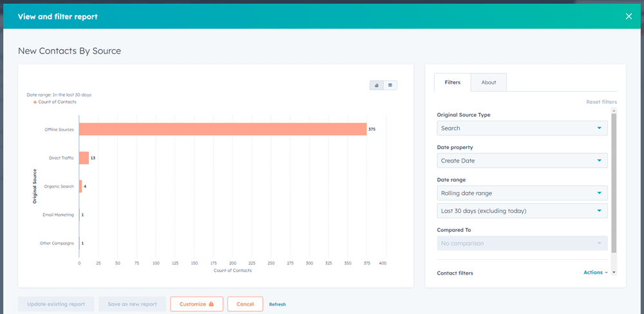644x314 pixels.
Task: Open the Original Source Type Search dropdown
Action: 522,128
